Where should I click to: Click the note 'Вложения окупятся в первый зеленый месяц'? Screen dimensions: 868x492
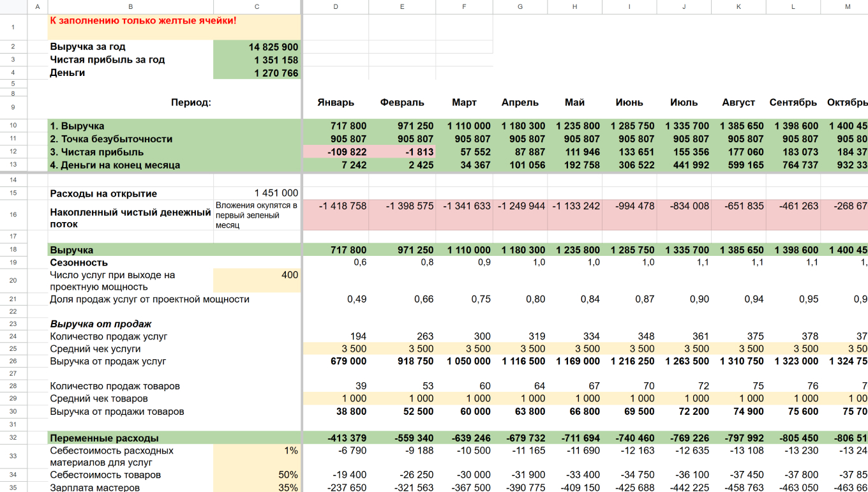257,215
